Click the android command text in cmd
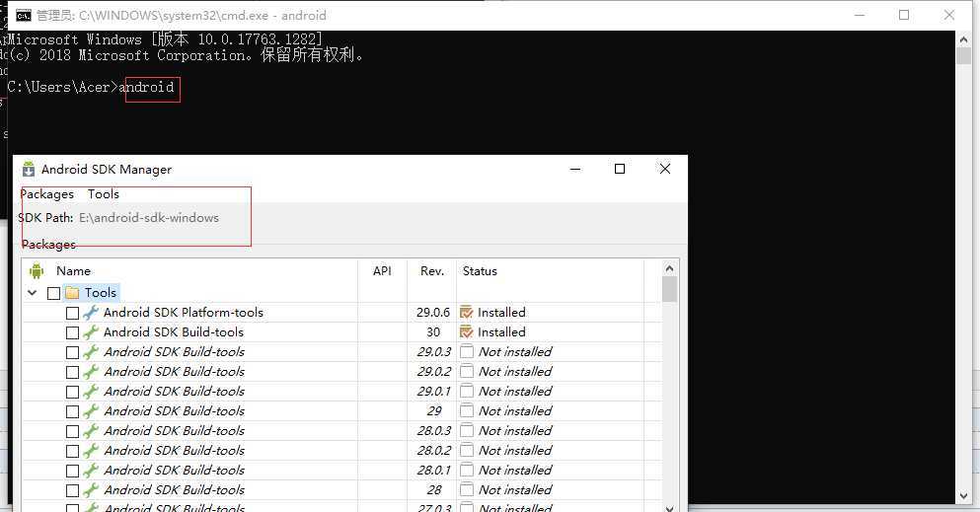The width and height of the screenshot is (980, 512). [146, 87]
